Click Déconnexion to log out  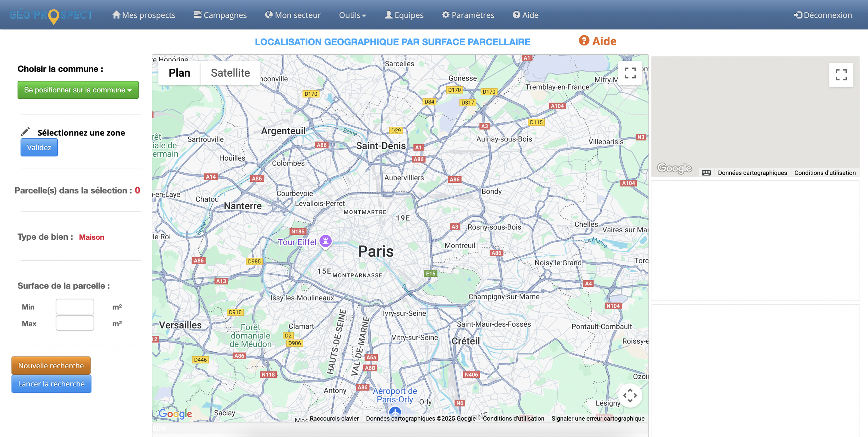823,15
